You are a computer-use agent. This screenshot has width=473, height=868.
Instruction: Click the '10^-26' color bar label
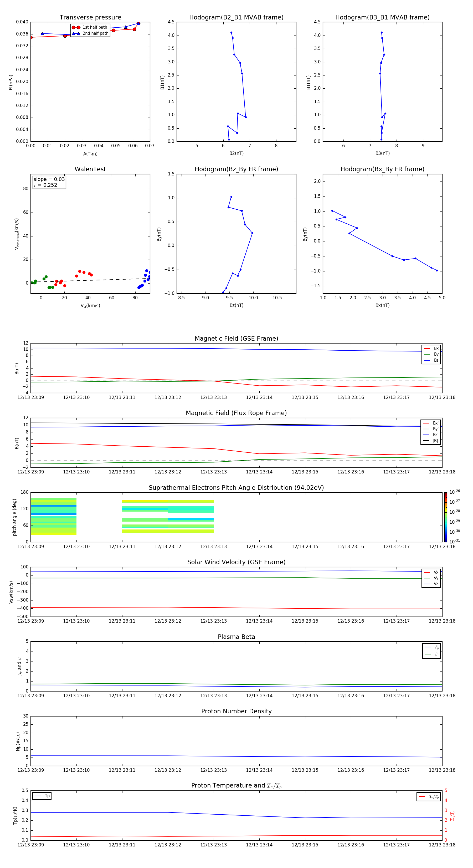455,492
